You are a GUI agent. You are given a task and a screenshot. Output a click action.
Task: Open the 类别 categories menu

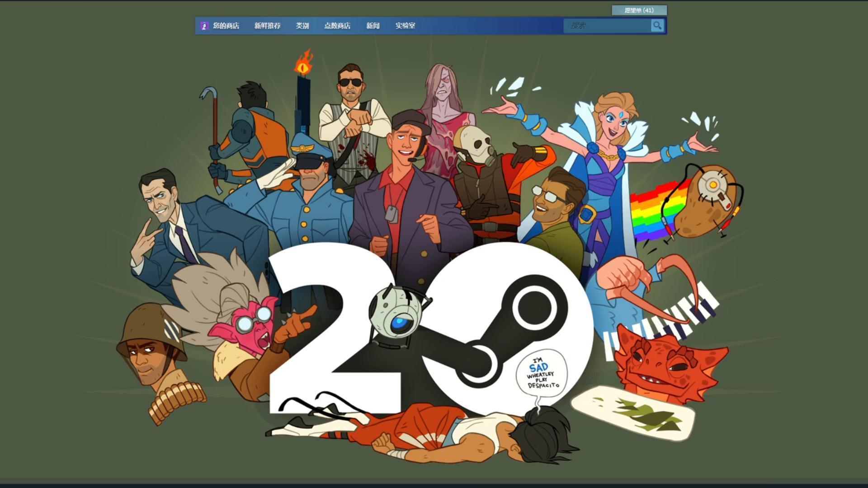point(302,26)
